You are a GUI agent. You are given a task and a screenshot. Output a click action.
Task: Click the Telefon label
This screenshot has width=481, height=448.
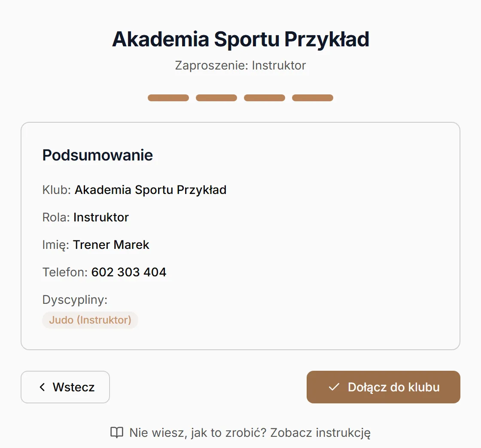click(x=65, y=272)
